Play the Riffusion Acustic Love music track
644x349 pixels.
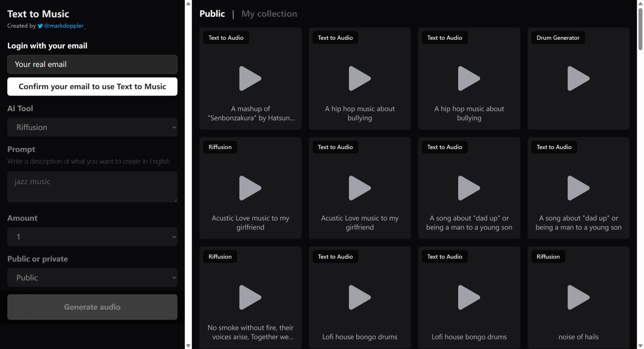250,188
